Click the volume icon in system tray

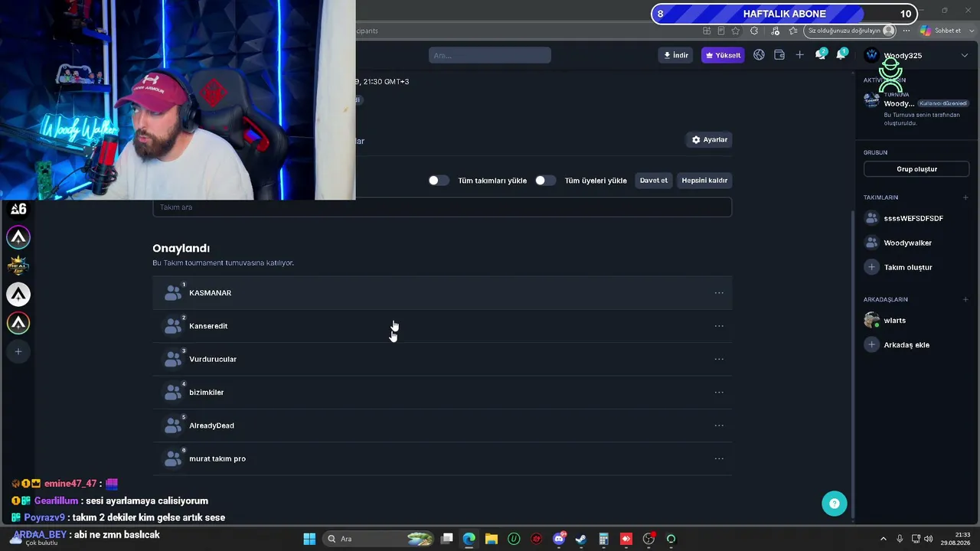click(928, 539)
